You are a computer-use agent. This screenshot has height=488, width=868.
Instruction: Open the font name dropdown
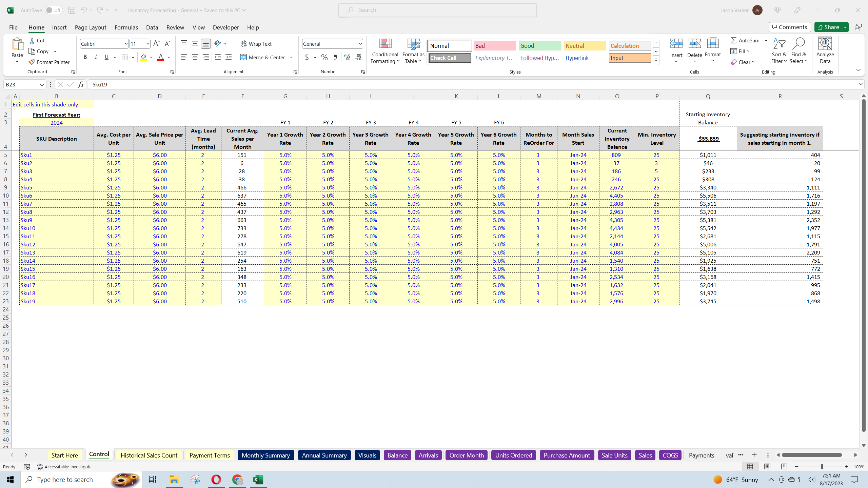[126, 44]
